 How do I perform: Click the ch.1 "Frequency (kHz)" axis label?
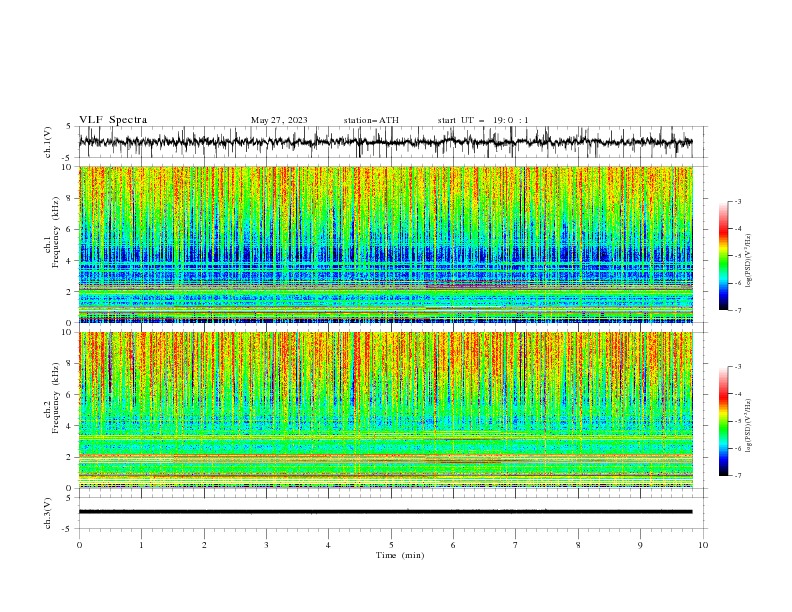point(56,232)
